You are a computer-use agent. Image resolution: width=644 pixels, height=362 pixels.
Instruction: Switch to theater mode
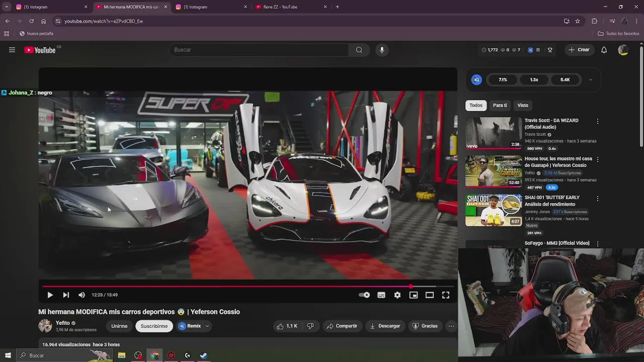point(430,295)
